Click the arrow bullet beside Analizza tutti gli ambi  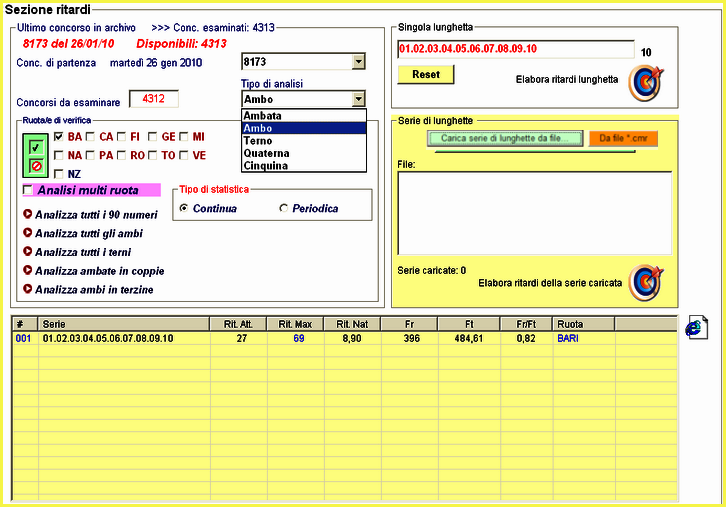(28, 232)
